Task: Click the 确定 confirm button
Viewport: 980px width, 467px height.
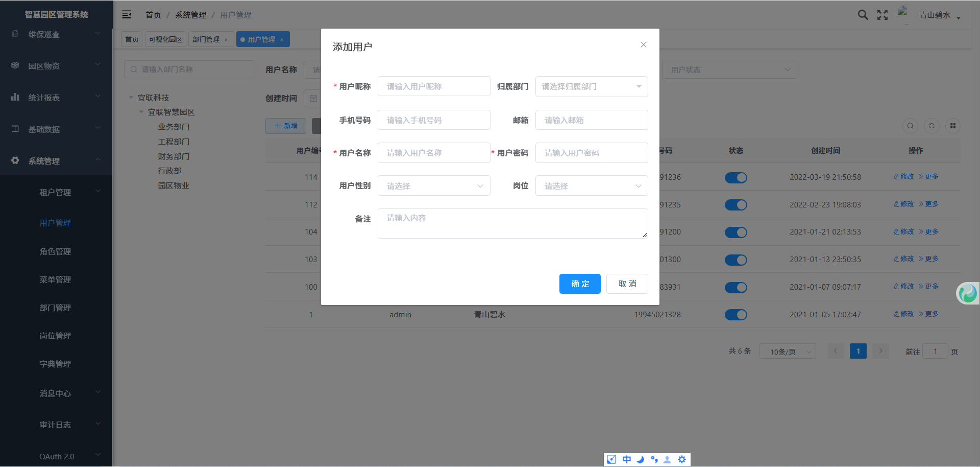Action: pyautogui.click(x=580, y=284)
